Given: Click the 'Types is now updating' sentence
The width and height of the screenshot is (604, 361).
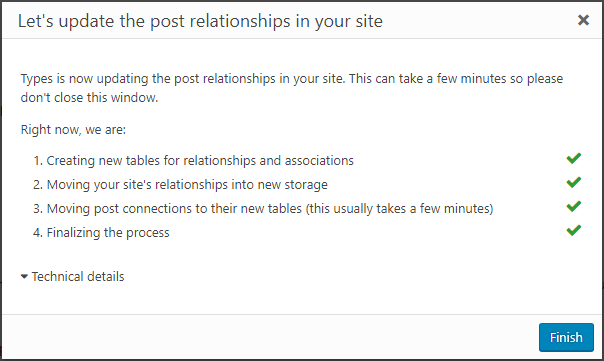Looking at the screenshot, I should pyautogui.click(x=183, y=79).
